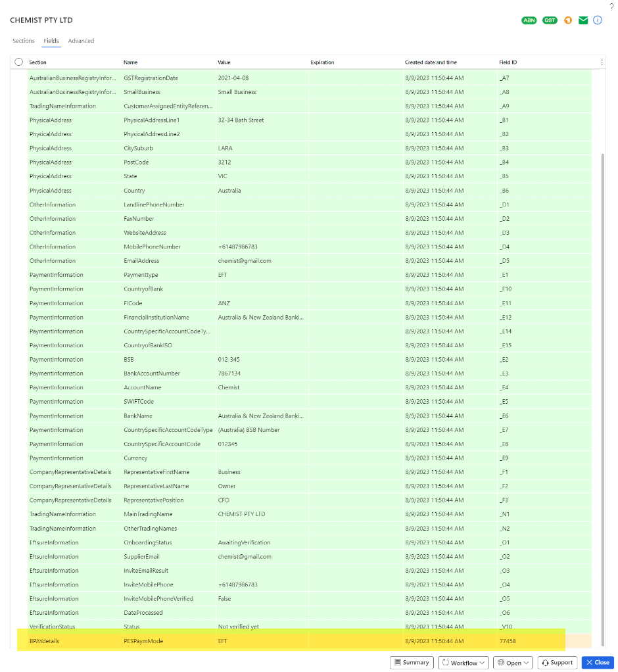Image resolution: width=618 pixels, height=672 pixels.
Task: Select the Fields tab
Action: pyautogui.click(x=51, y=41)
